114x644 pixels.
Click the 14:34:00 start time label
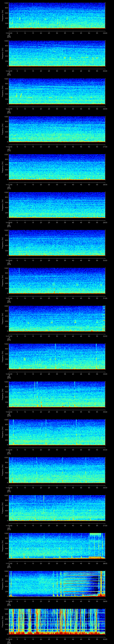pyautogui.click(x=9, y=450)
